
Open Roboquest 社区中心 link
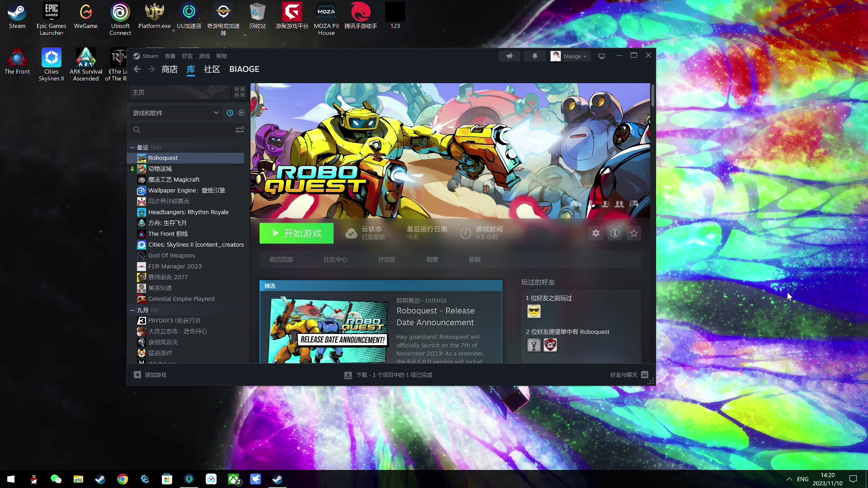(x=335, y=260)
